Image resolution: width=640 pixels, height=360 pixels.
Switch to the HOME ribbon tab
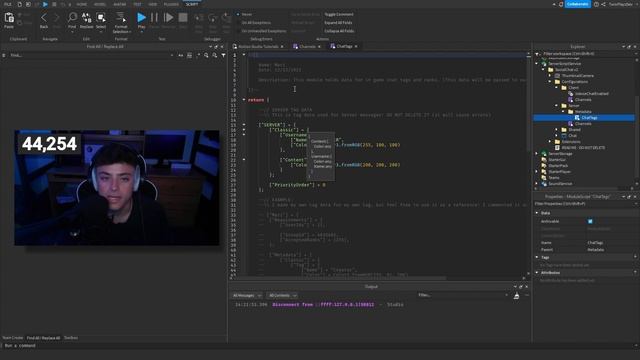pyautogui.click(x=82, y=4)
